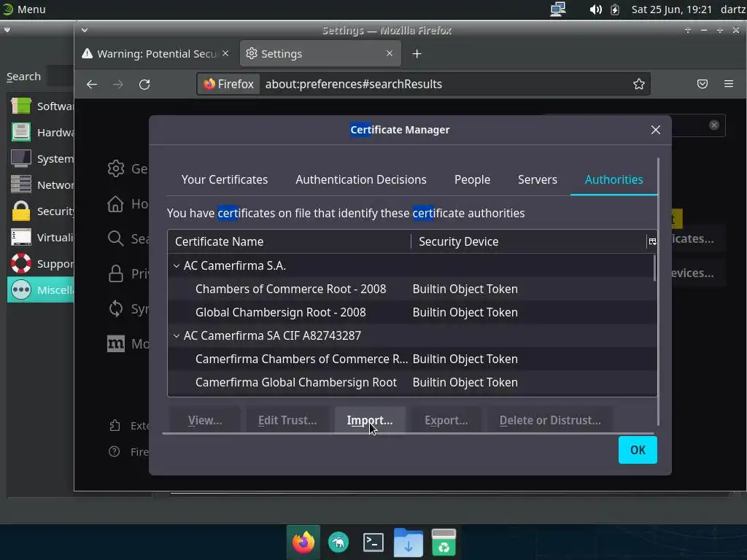Click the battery power tray icon
The width and height of the screenshot is (747, 560).
tap(614, 9)
